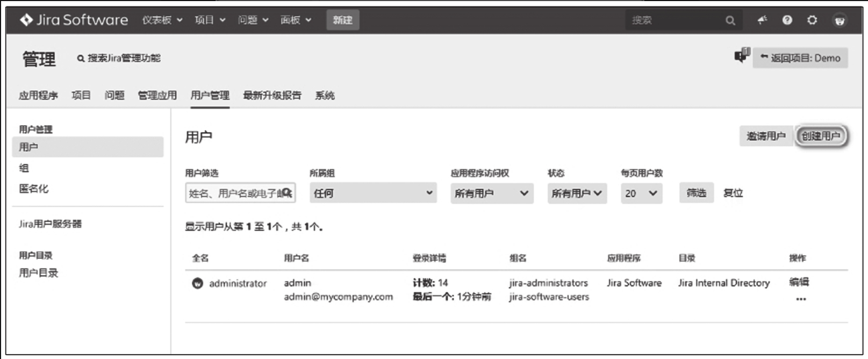Open the user profile avatar menu
Screen dimensions: 868x359
point(840,20)
